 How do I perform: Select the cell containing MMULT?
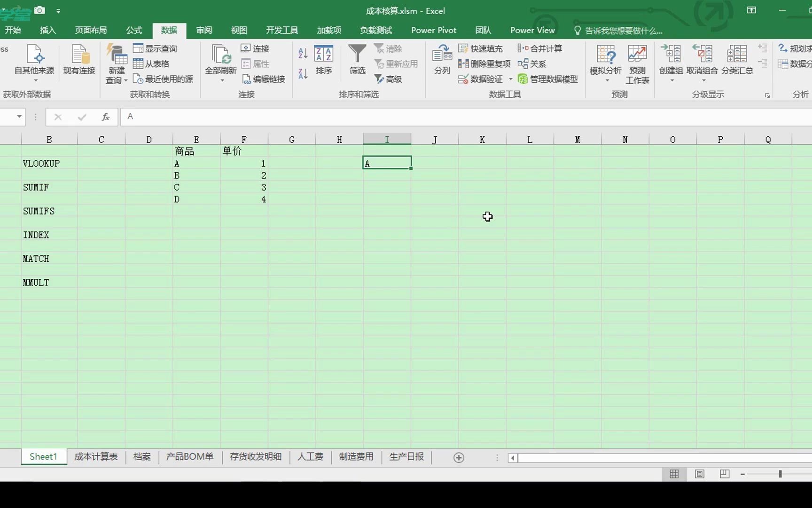[49, 283]
